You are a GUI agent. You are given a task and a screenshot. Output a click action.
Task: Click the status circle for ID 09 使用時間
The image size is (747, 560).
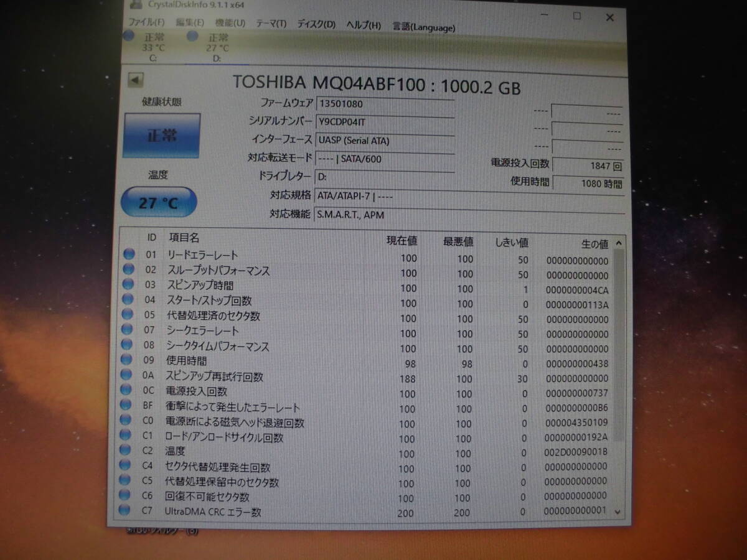pos(128,359)
